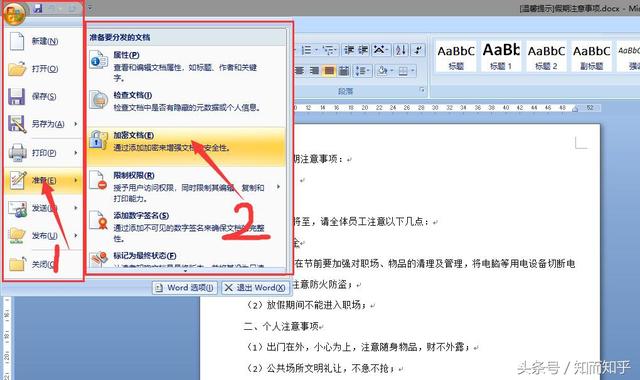Screen dimensions: 640x380
Task: Click line '(2) 公共场所文明礼让,不急不抢;'
Action: coord(320,369)
